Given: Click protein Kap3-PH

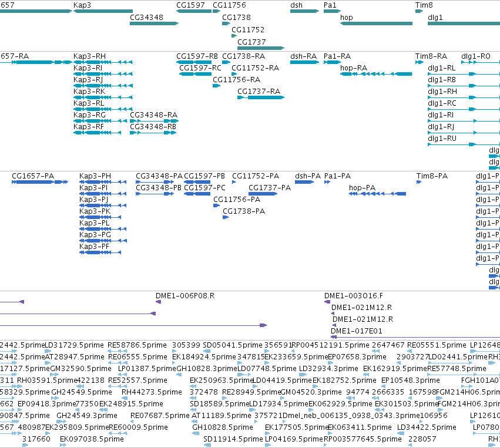Looking at the screenshot, I should [x=103, y=182].
